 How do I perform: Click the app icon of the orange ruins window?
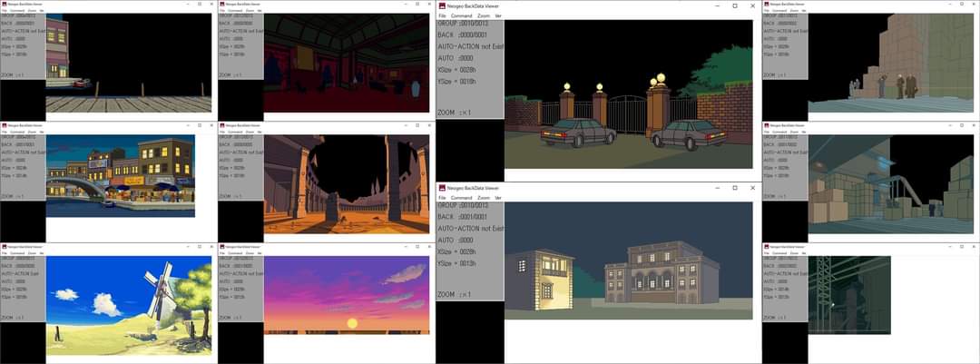[222, 125]
